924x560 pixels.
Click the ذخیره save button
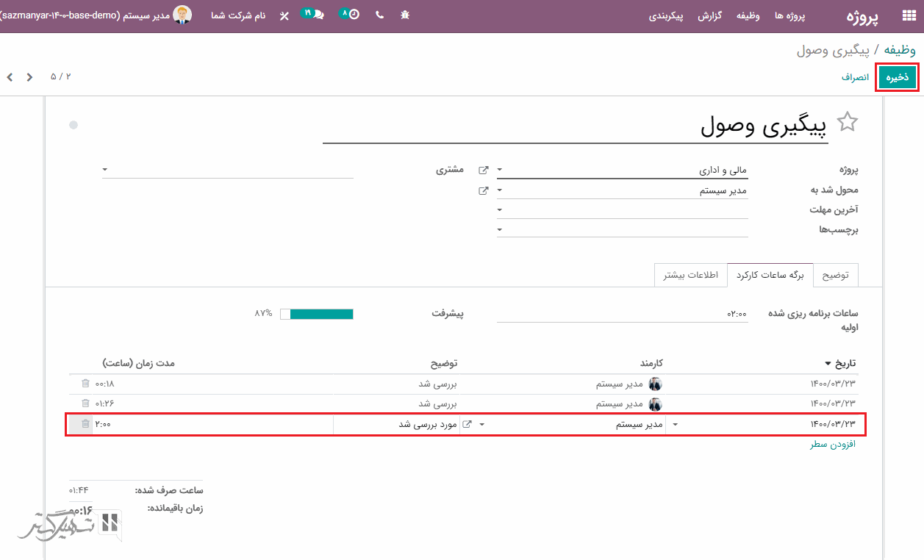[x=897, y=77]
